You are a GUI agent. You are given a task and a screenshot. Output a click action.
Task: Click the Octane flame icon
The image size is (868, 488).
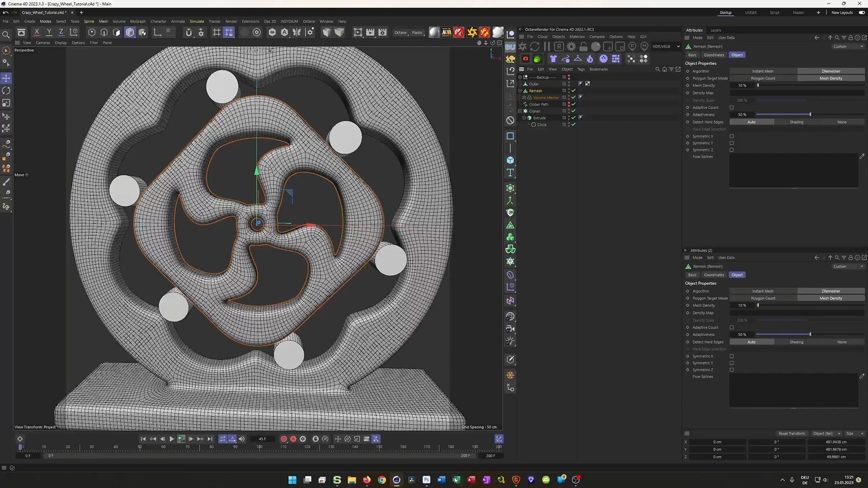point(590,58)
